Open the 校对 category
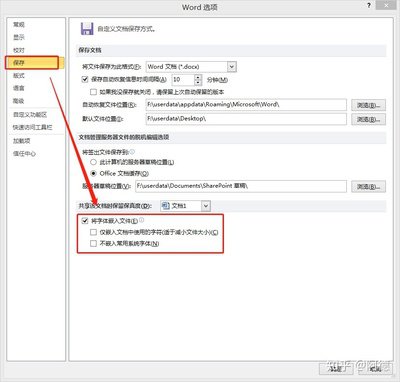The image size is (400, 382). tap(19, 50)
